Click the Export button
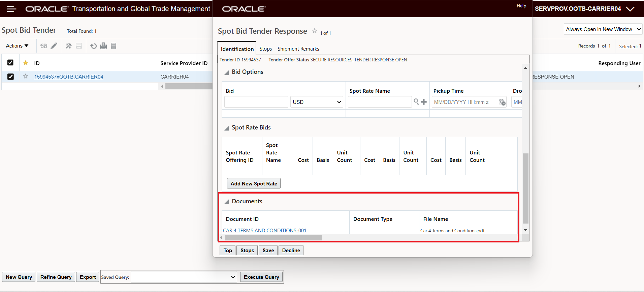This screenshot has width=644, height=292. pyautogui.click(x=88, y=277)
